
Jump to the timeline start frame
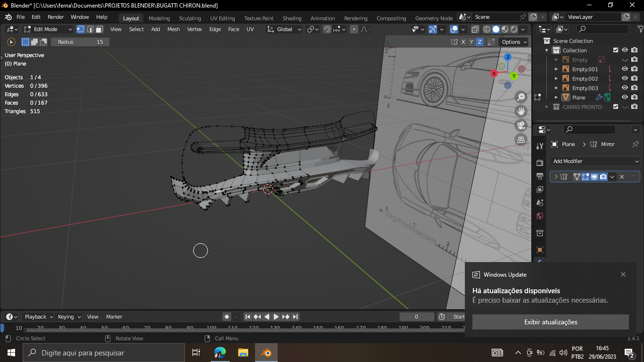point(248,317)
